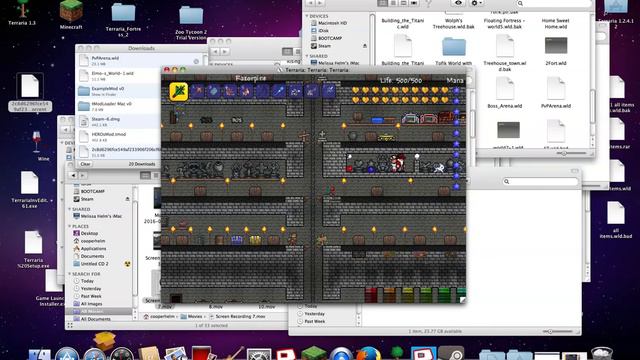Collapse the PLACES section in lower Finder sidebar
640x360 pixels.
(x=69, y=226)
